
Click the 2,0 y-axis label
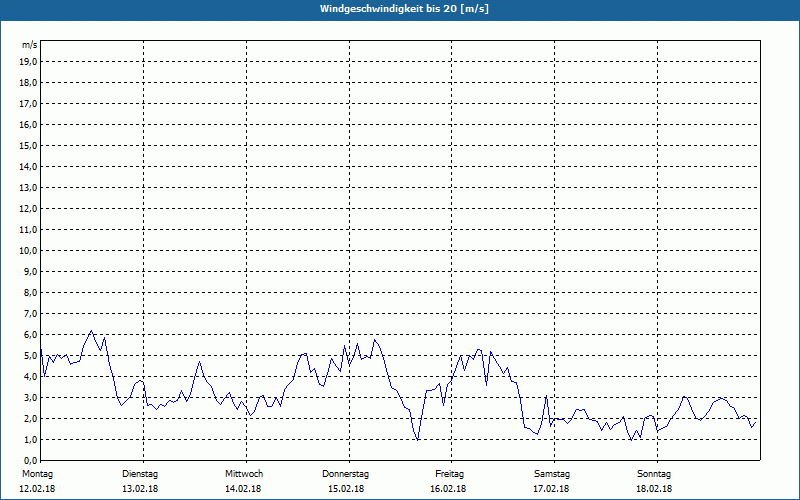(x=30, y=419)
